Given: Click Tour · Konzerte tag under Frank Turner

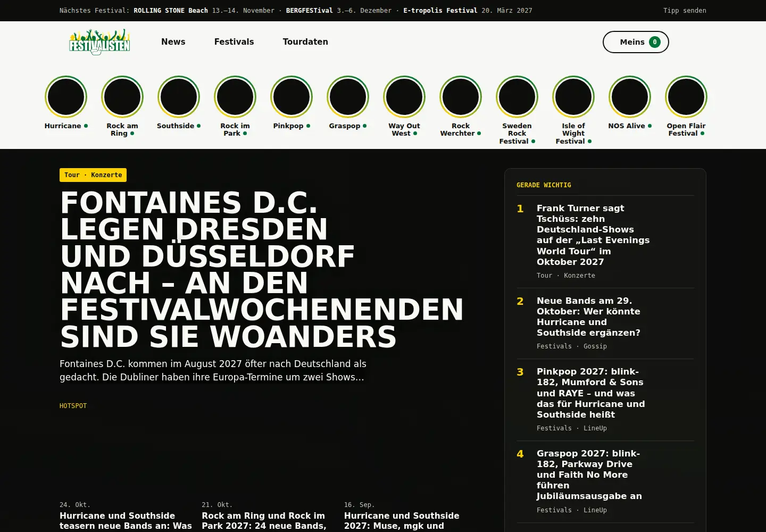Looking at the screenshot, I should 566,276.
